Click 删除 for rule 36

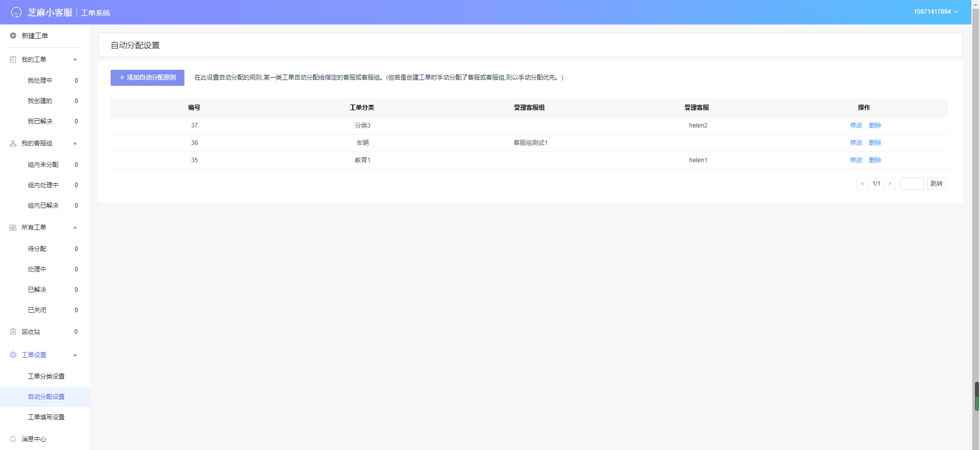pos(875,143)
